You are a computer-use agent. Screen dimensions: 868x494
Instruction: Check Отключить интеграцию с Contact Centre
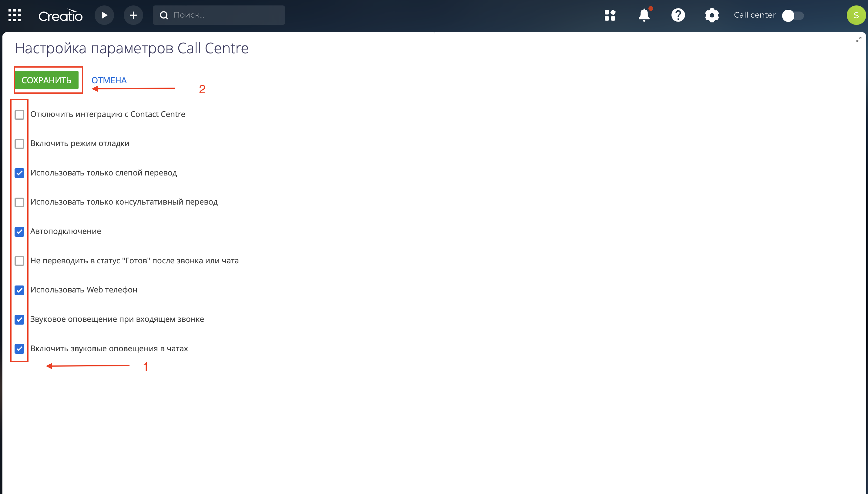(x=19, y=115)
